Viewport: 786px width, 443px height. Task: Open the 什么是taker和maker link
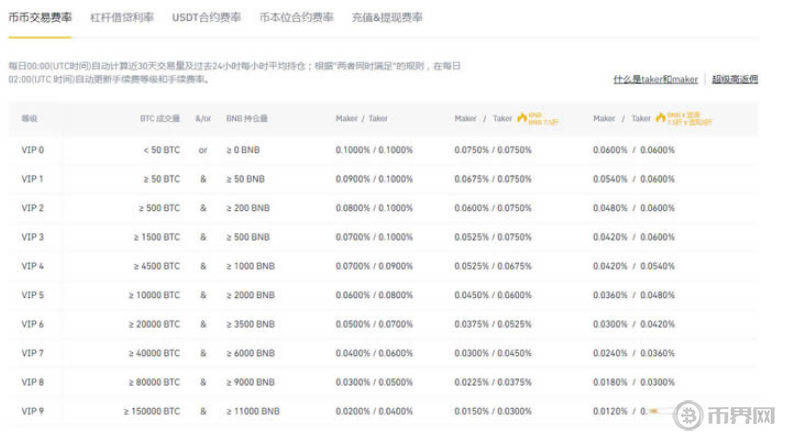655,79
